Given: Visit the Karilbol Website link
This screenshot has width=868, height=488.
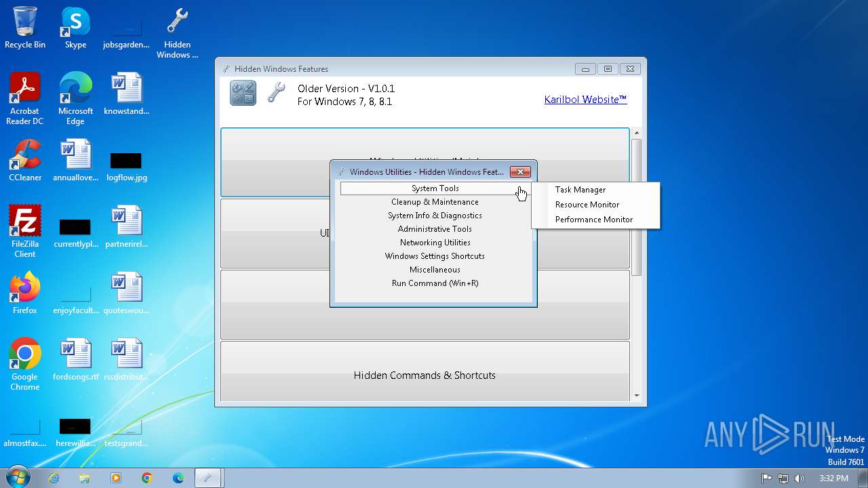Looking at the screenshot, I should coord(585,100).
